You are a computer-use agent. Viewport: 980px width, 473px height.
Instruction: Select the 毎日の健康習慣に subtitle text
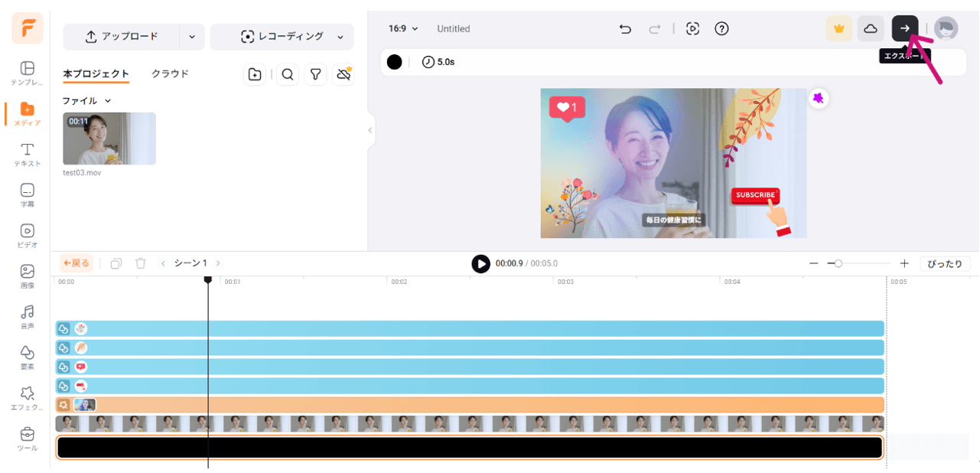point(673,220)
